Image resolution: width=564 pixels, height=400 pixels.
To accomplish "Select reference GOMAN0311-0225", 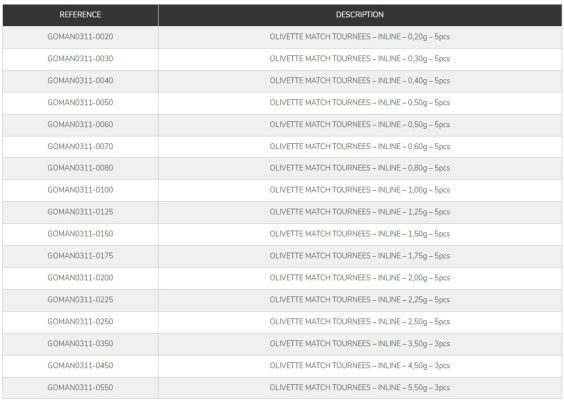I will point(80,300).
